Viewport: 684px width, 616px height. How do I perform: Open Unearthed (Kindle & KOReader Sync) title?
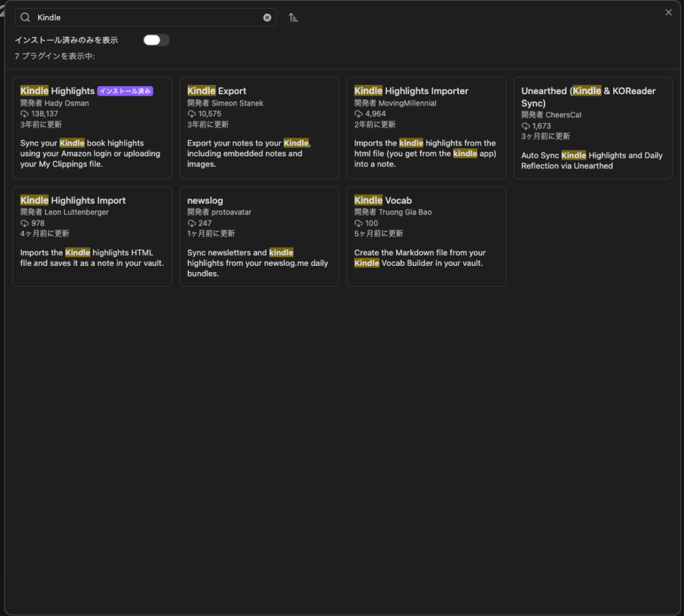tap(588, 97)
